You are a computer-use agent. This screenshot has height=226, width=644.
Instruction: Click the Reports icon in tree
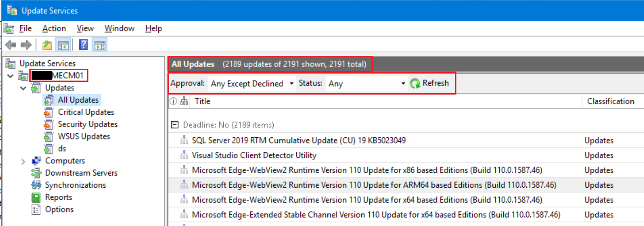click(x=36, y=197)
